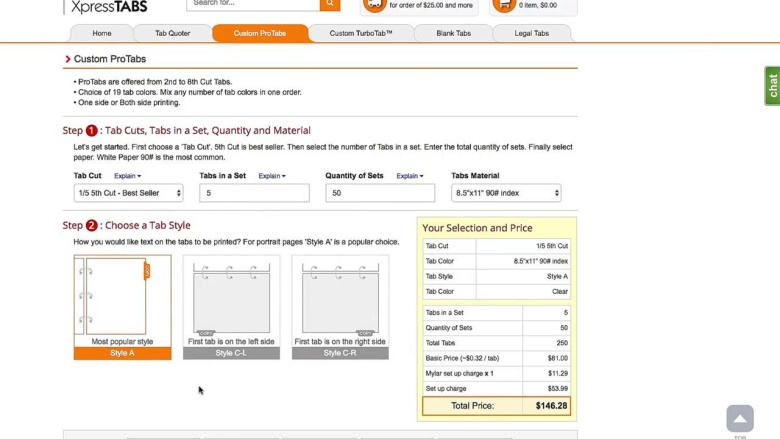The height and width of the screenshot is (439, 780).
Task: Open the Blank Tabs tab
Action: (x=453, y=33)
